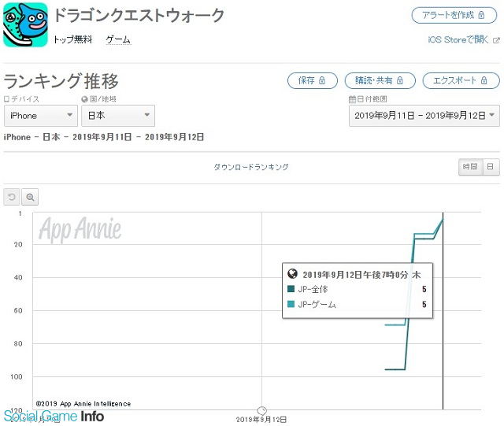Screen dimensions: 504x426
Task: Switch chart granularity to 日
Action: pyautogui.click(x=491, y=167)
